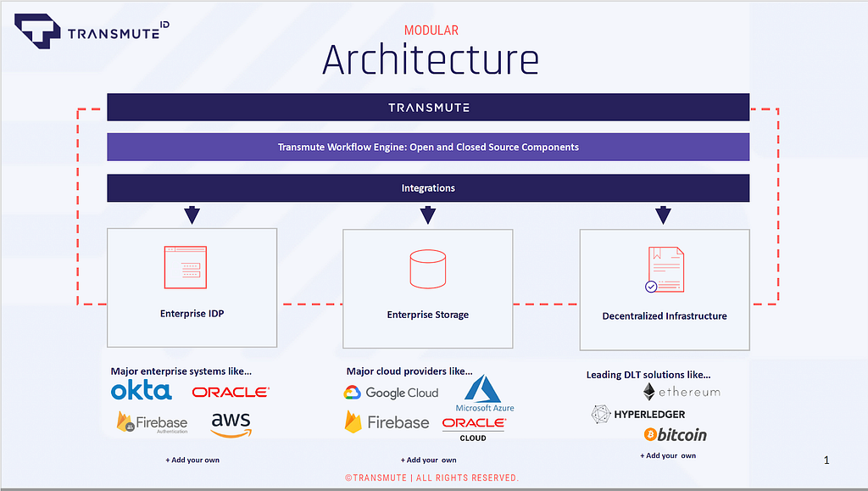Click the Firebase logo under cloud providers
This screenshot has width=868, height=491.
tap(387, 422)
